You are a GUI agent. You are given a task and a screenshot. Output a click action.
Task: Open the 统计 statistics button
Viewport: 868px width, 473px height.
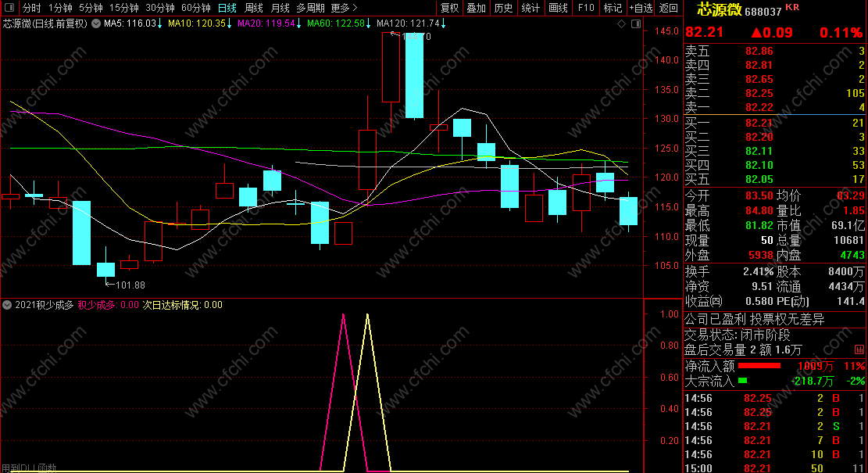[x=530, y=8]
